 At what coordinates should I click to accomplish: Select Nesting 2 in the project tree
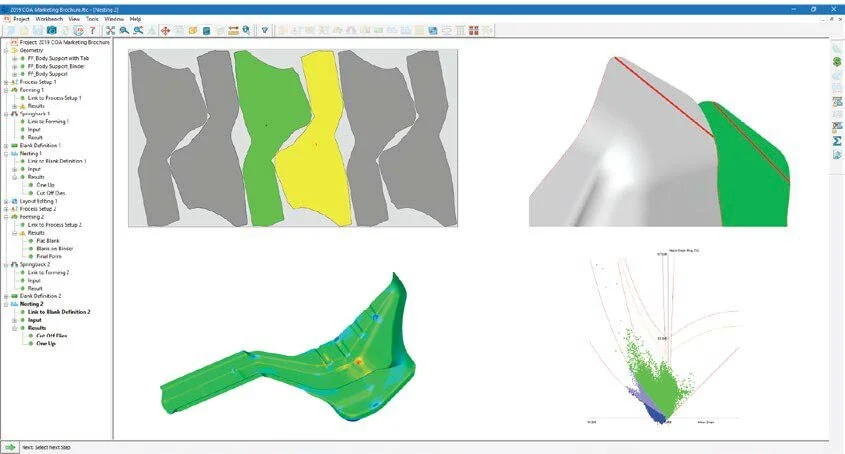point(32,304)
